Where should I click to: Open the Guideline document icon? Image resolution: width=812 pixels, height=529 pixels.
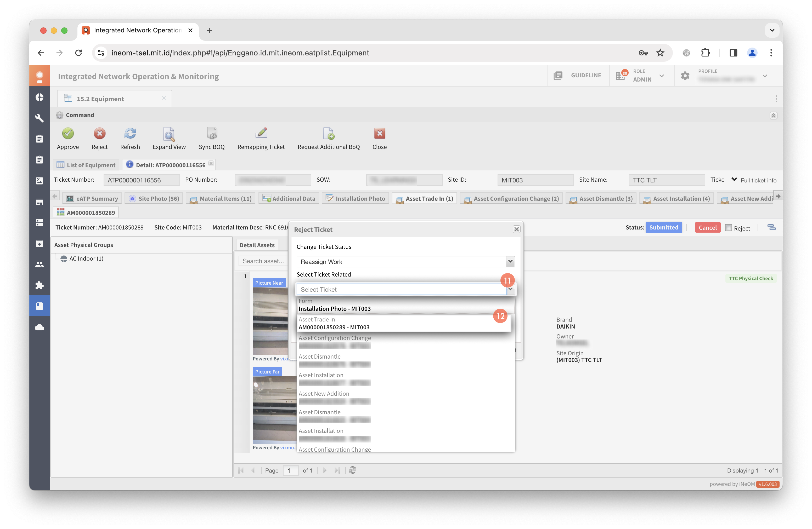[x=558, y=76]
